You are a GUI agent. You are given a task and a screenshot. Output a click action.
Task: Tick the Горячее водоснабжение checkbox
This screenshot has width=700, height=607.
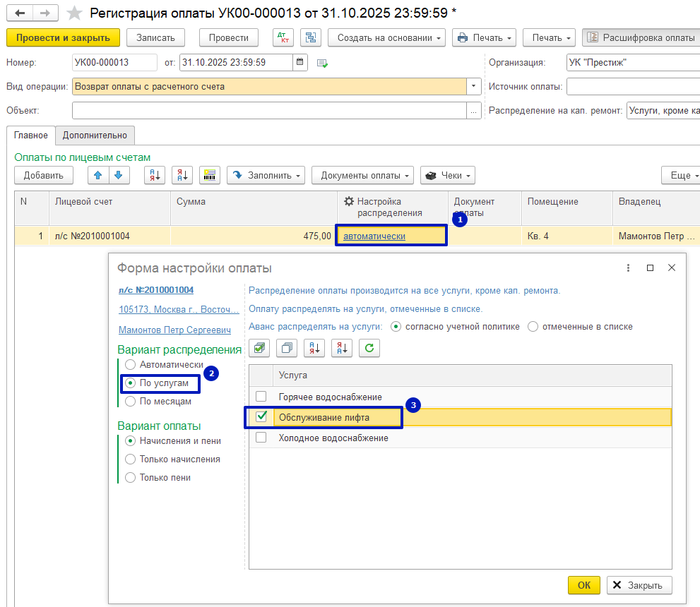pos(261,397)
